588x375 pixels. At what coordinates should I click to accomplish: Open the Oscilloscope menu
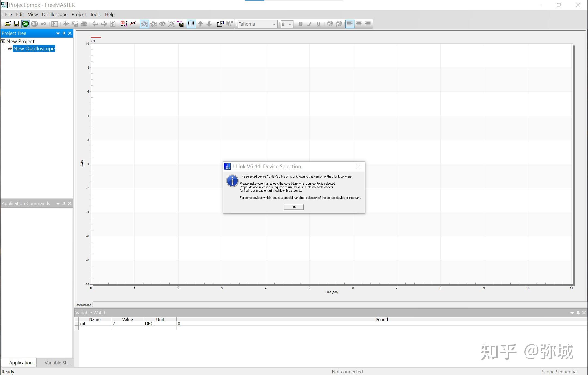(54, 14)
